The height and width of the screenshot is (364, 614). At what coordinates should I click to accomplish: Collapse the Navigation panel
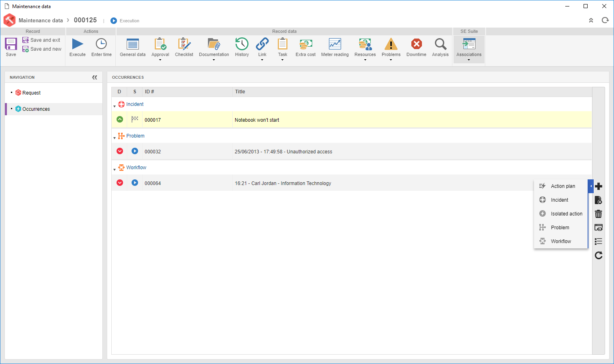95,78
